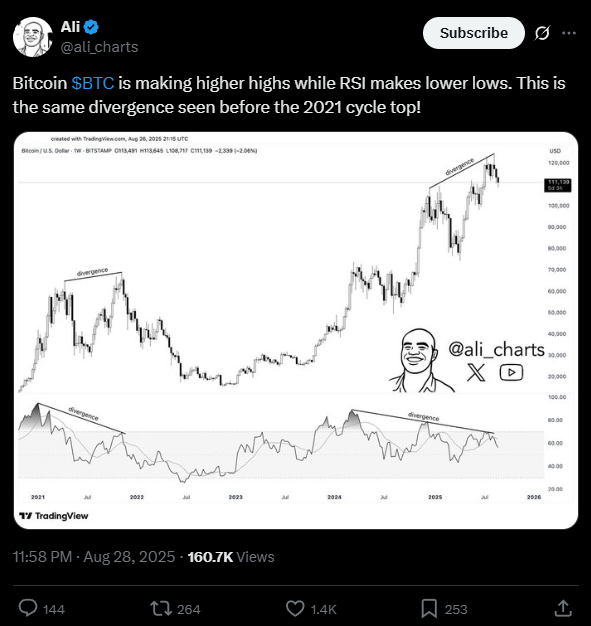Click Ali's profile avatar
This screenshot has height=626, width=591.
(x=33, y=37)
